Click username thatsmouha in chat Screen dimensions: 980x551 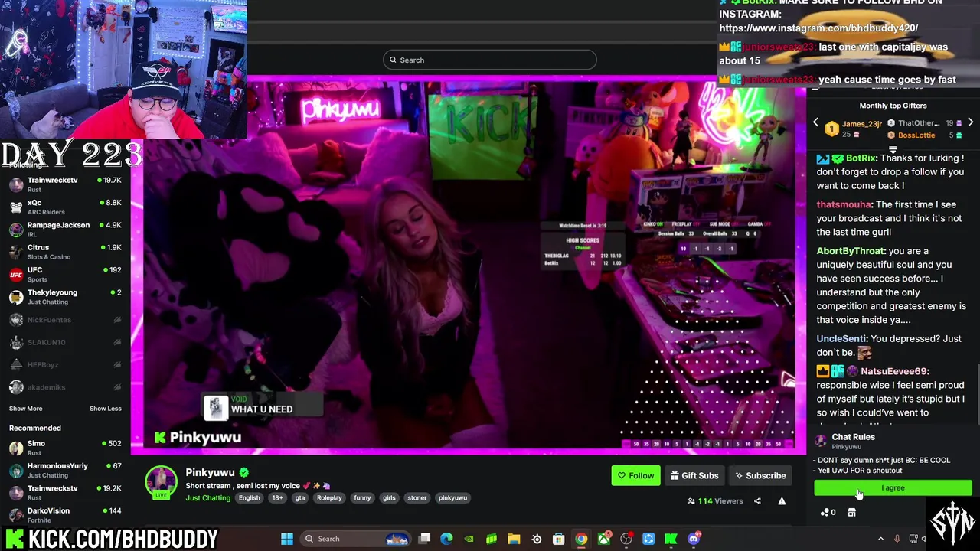(x=844, y=204)
